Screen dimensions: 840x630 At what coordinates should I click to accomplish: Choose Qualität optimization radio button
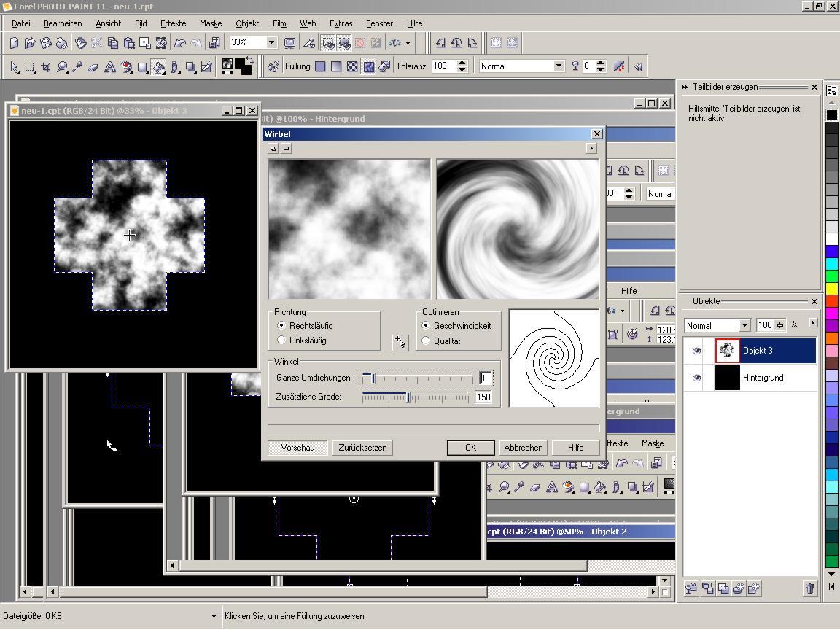point(427,341)
